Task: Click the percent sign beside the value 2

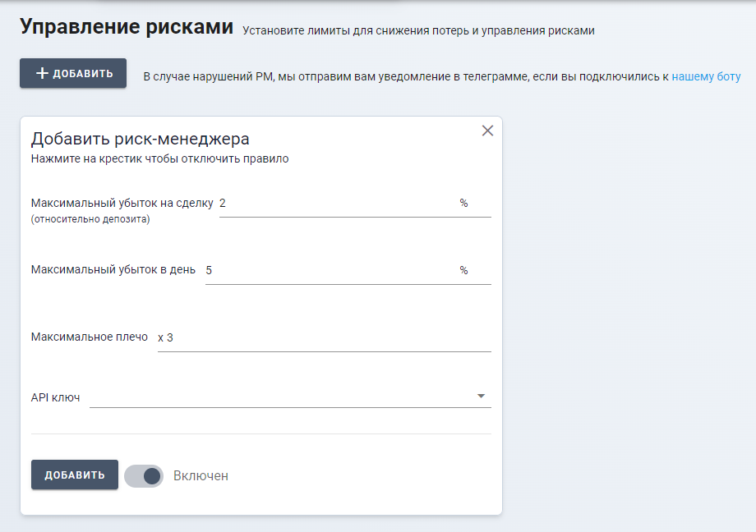Action: click(x=463, y=201)
